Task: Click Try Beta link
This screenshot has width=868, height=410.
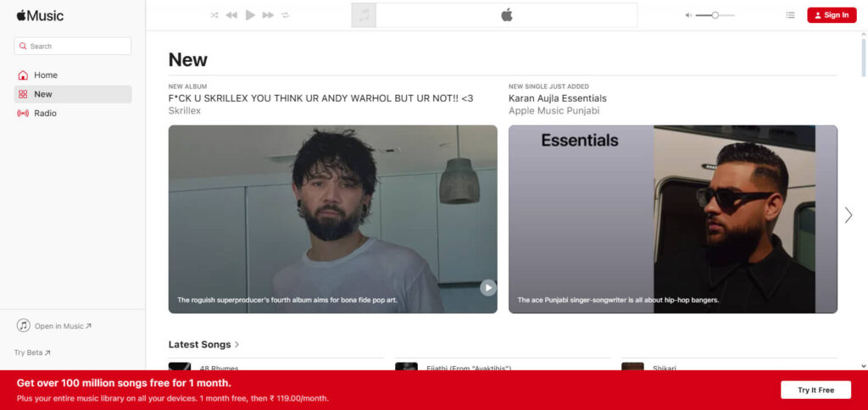Action: [x=32, y=352]
